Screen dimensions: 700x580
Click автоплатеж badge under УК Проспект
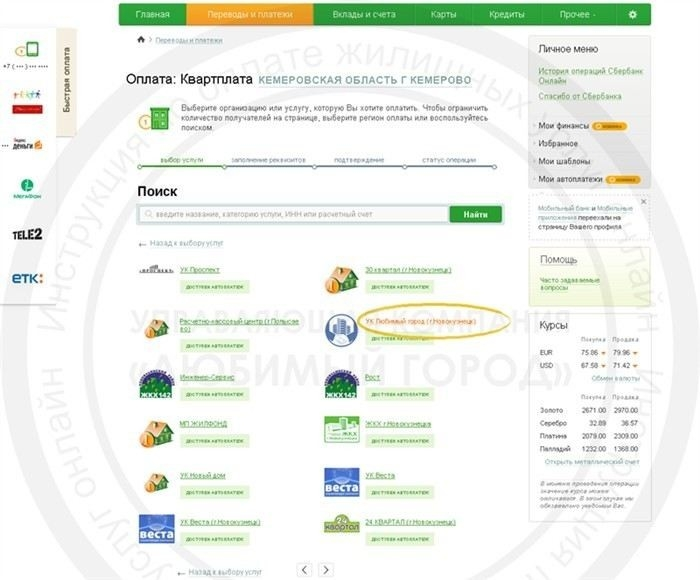point(215,287)
